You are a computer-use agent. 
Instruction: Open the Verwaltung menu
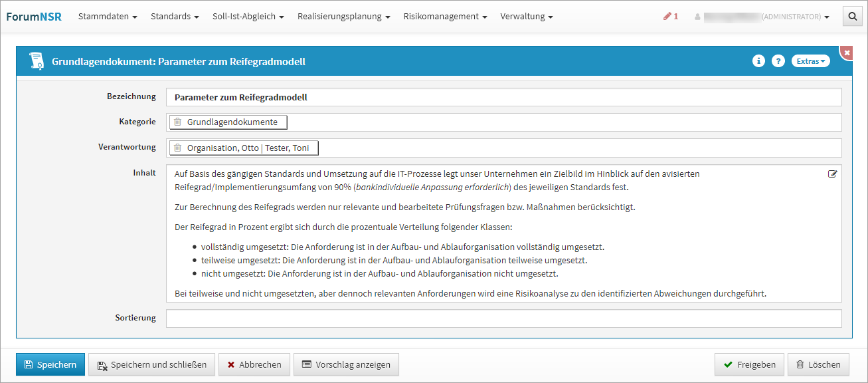point(526,17)
